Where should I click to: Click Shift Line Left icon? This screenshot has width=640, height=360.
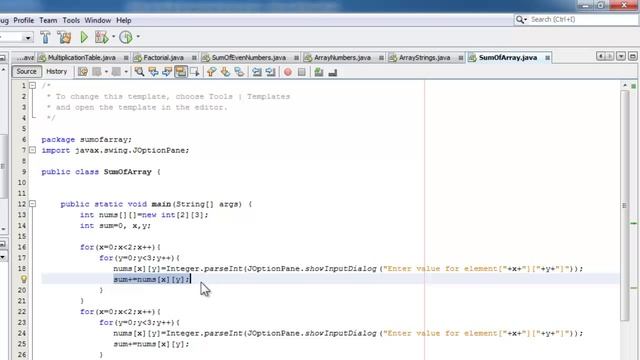click(x=257, y=72)
